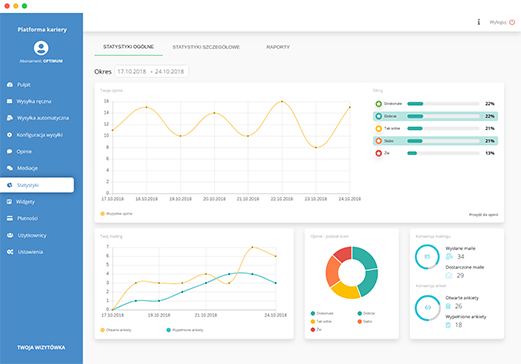Click the Opinie speech bubble icon
Image resolution: width=521 pixels, height=364 pixels.
9,151
